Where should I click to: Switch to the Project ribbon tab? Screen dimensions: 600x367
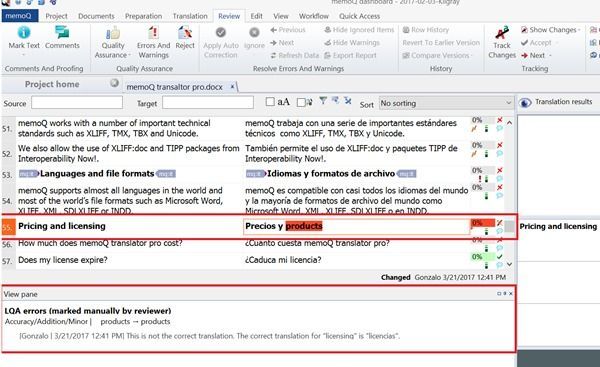(x=56, y=16)
